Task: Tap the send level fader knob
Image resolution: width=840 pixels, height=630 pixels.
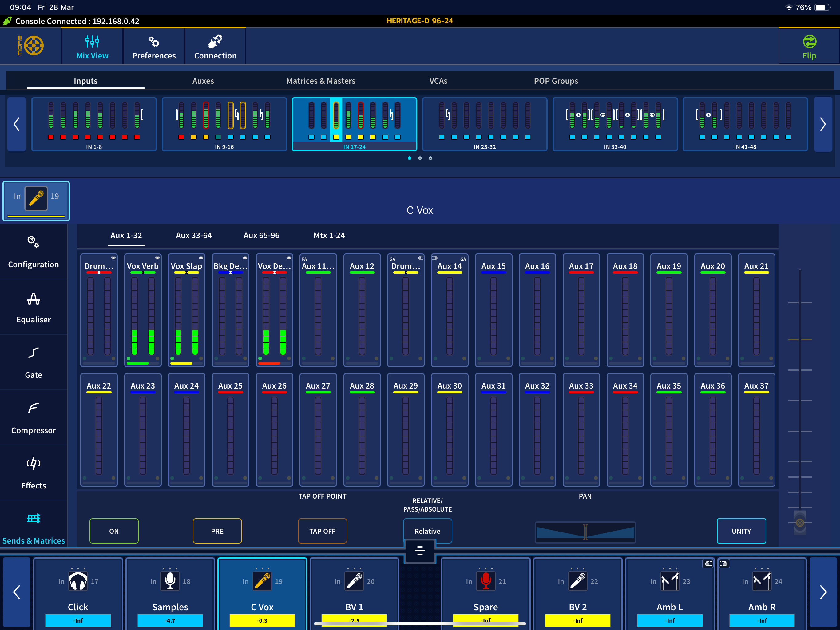Action: (x=800, y=522)
